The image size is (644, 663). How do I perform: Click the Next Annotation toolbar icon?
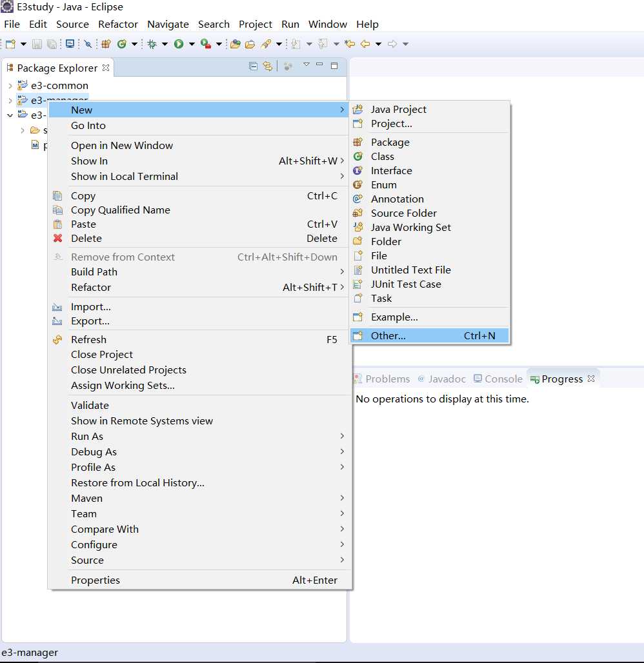[296, 44]
